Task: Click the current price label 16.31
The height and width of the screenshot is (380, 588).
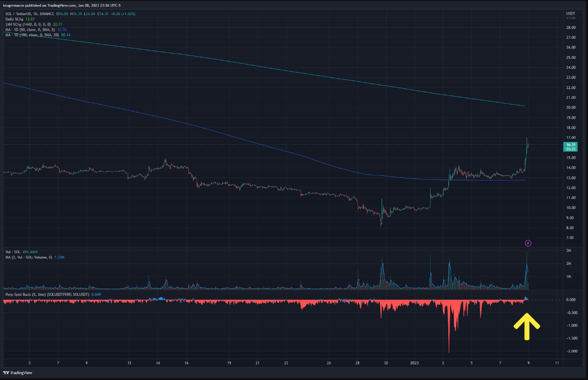Action: coord(571,145)
